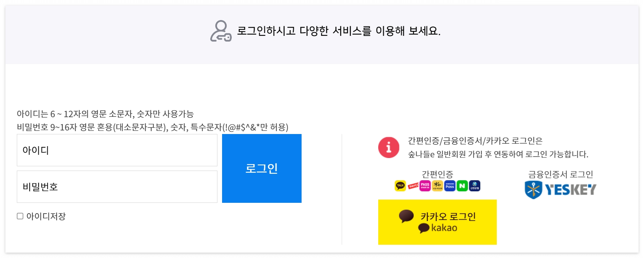Click the YESKEY shield logo
Viewport: 644px width, 258px height.
534,189
